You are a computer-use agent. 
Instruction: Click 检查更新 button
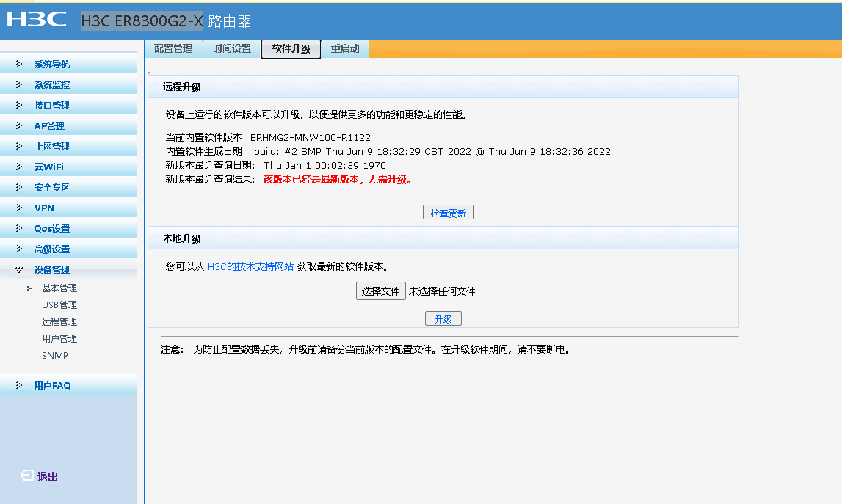point(449,213)
